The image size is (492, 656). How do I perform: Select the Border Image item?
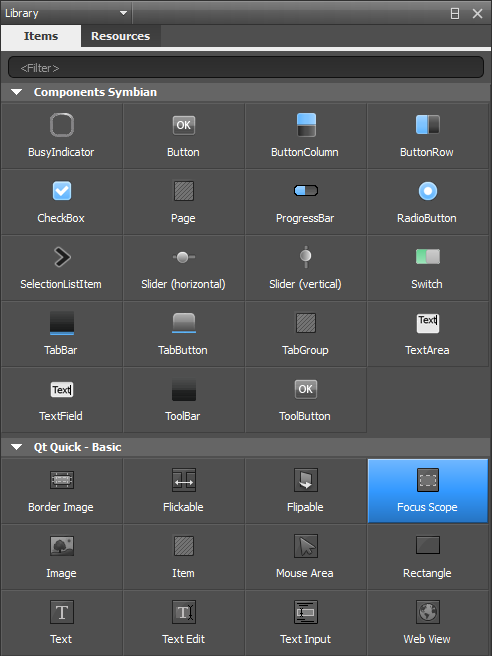tap(62, 491)
